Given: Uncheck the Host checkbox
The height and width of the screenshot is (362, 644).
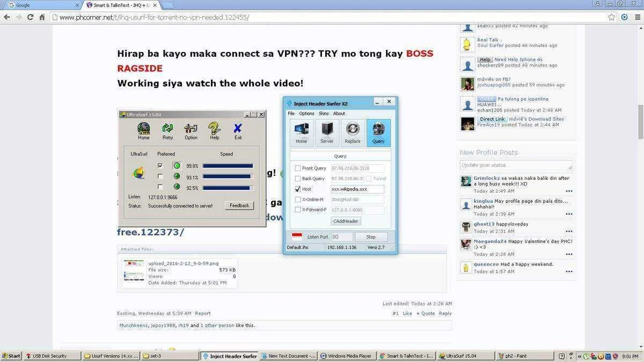Looking at the screenshot, I should [298, 189].
